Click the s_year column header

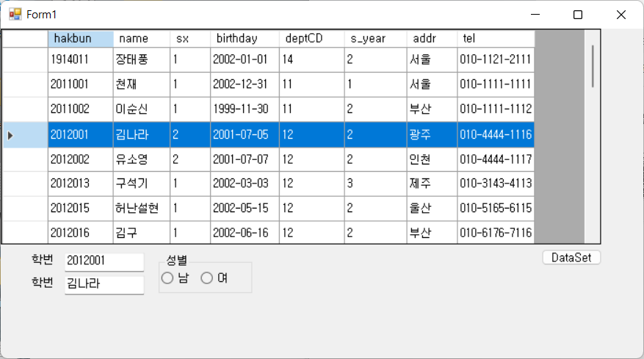tap(375, 39)
